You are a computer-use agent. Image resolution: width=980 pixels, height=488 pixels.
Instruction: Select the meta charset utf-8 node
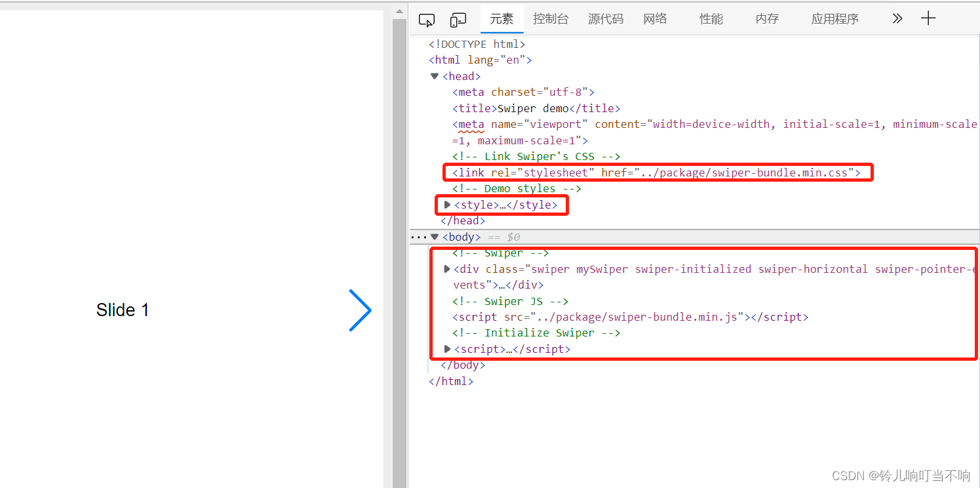pyautogui.click(x=523, y=92)
